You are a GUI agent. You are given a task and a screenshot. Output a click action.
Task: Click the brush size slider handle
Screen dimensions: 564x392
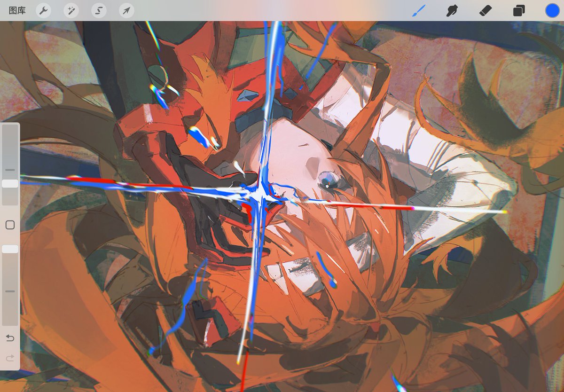[x=10, y=183]
